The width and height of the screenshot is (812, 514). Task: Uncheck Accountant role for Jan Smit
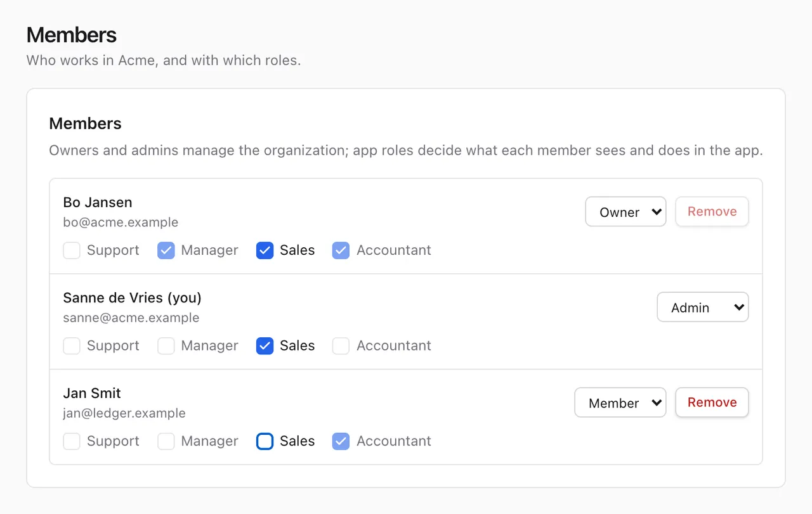click(341, 441)
